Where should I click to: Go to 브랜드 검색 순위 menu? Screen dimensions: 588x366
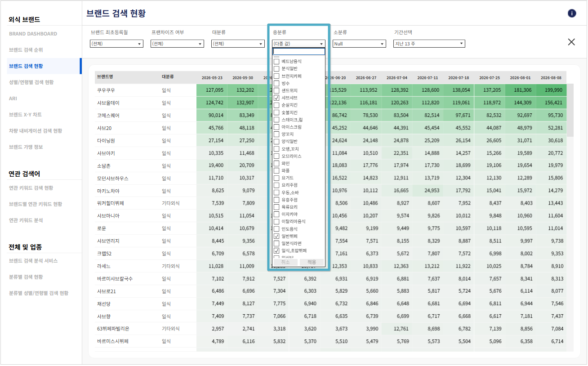click(x=26, y=50)
